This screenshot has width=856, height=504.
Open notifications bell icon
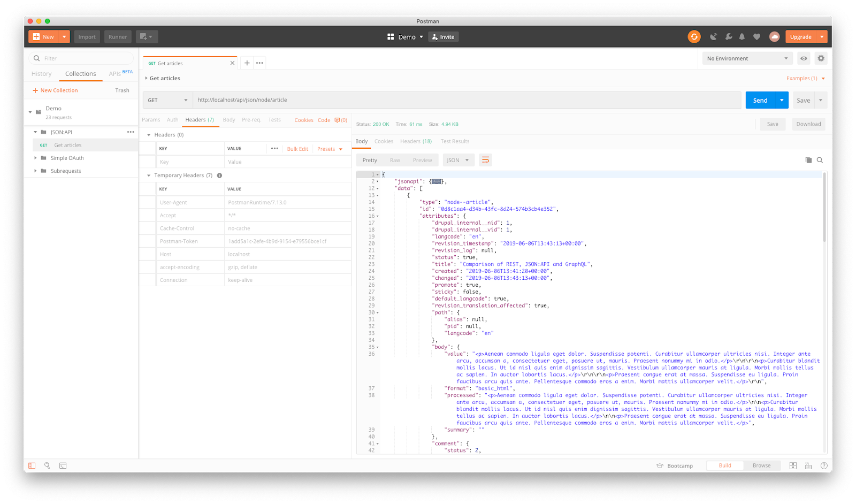pos(742,37)
